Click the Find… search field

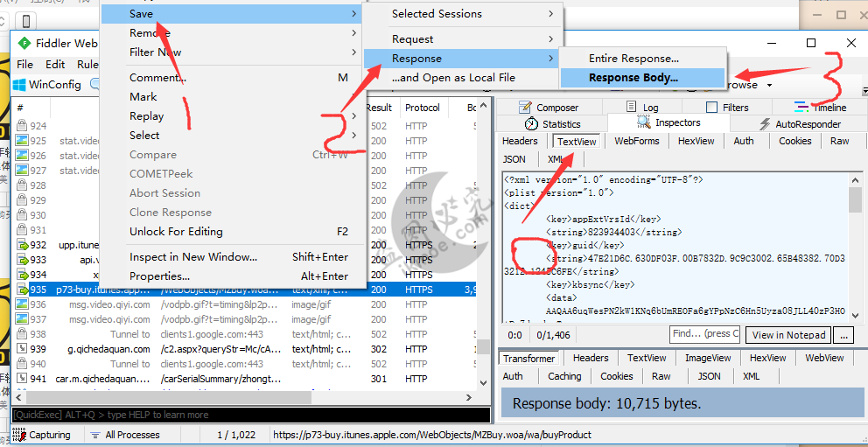point(704,333)
